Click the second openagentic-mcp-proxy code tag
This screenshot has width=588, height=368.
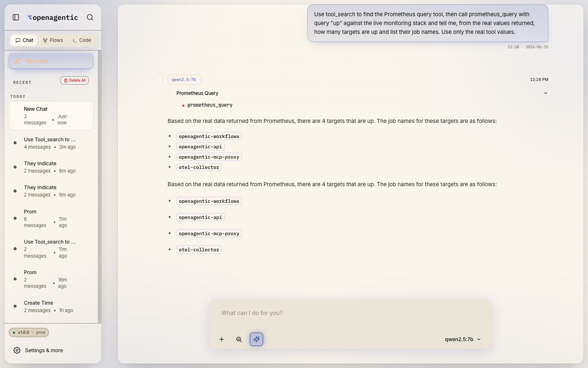[209, 233]
